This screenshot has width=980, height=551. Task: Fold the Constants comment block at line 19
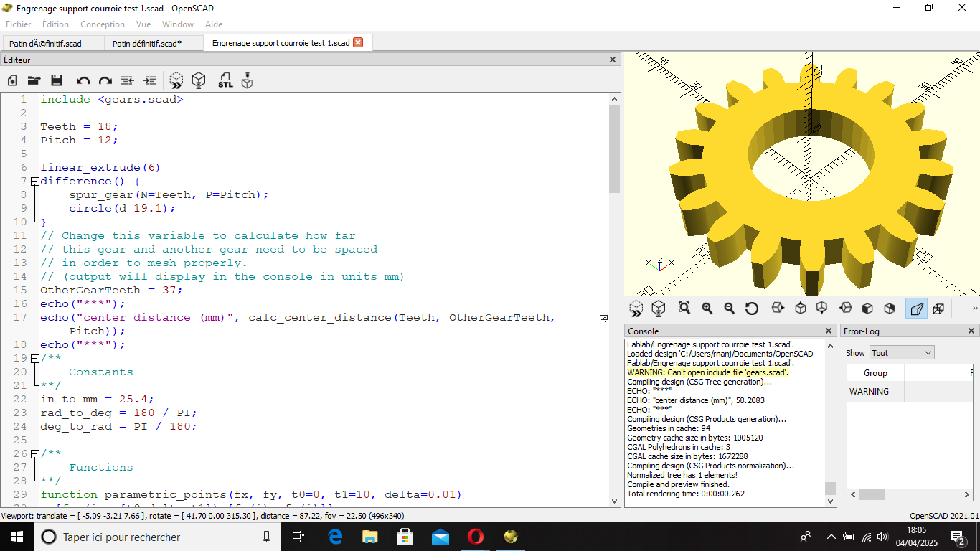[34, 359]
